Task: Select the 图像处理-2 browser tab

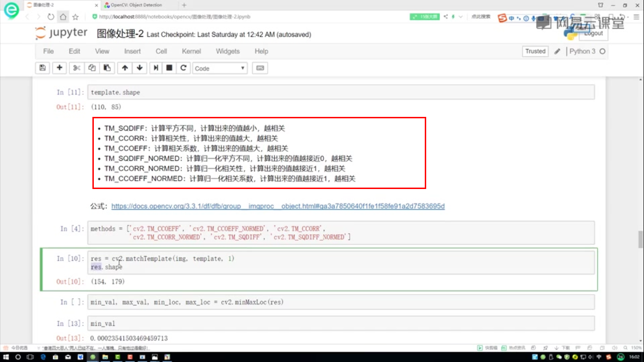Action: coord(61,5)
